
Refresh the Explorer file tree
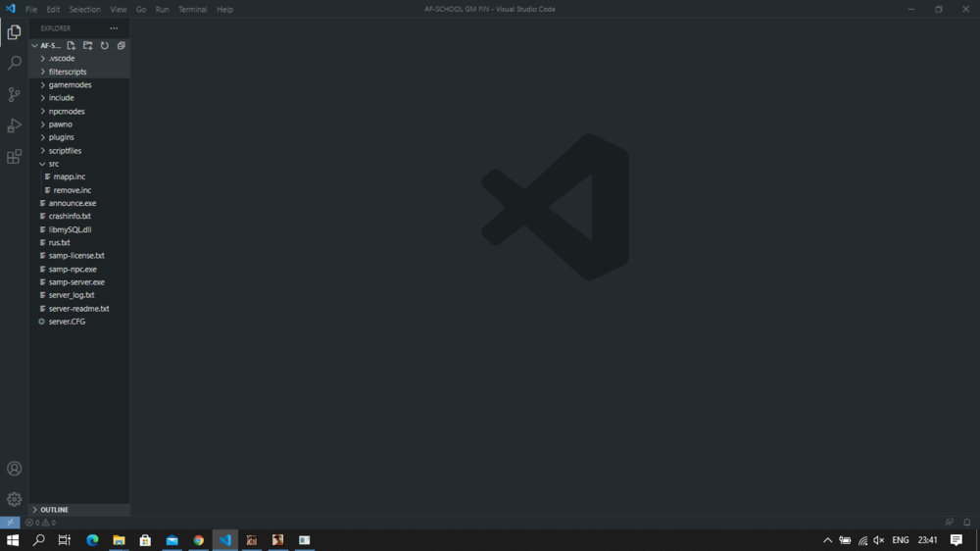pyautogui.click(x=105, y=46)
